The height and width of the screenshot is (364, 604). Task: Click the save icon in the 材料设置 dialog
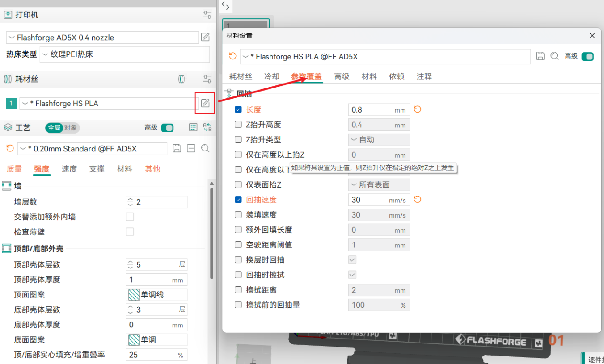click(541, 56)
